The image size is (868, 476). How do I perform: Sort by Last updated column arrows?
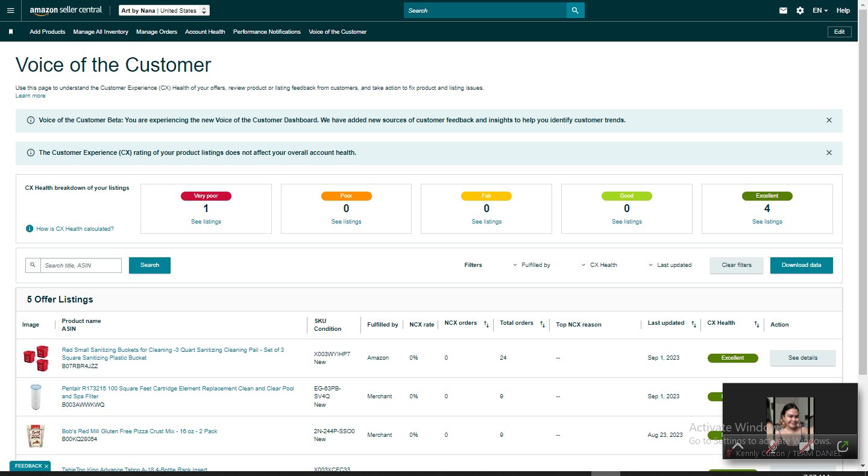pos(693,324)
